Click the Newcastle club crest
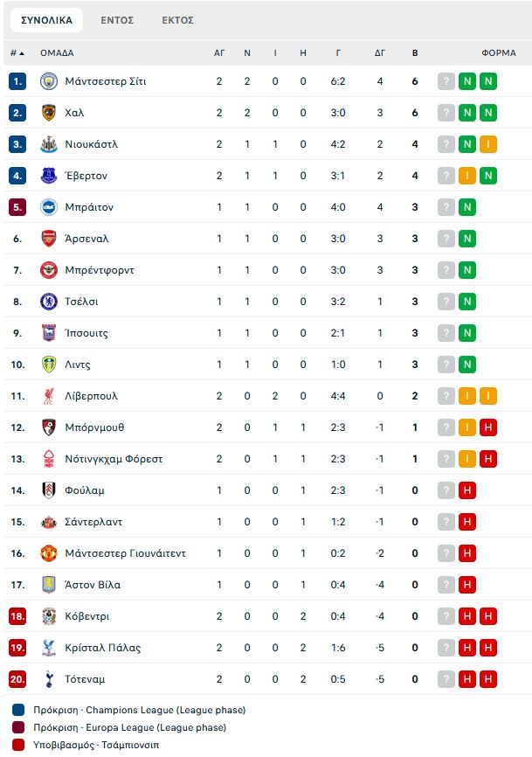 point(49,144)
